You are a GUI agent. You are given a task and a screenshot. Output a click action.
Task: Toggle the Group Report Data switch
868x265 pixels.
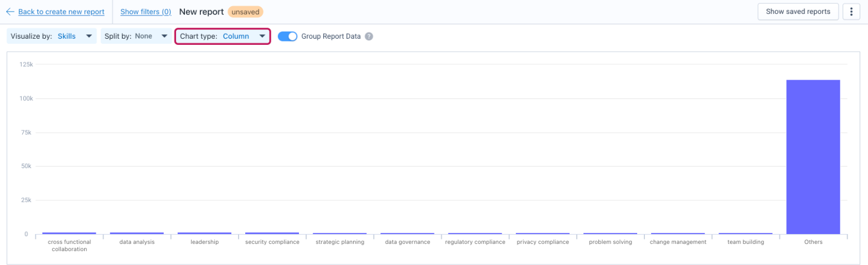[x=287, y=37]
